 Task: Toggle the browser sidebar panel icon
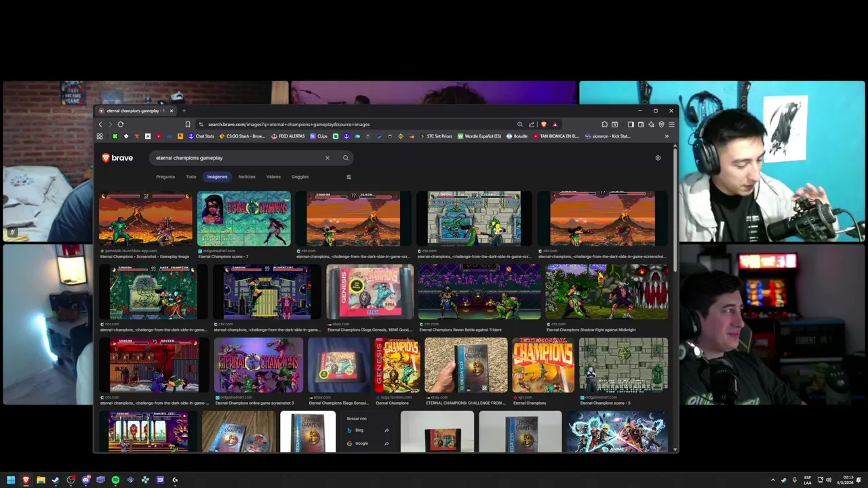(631, 124)
